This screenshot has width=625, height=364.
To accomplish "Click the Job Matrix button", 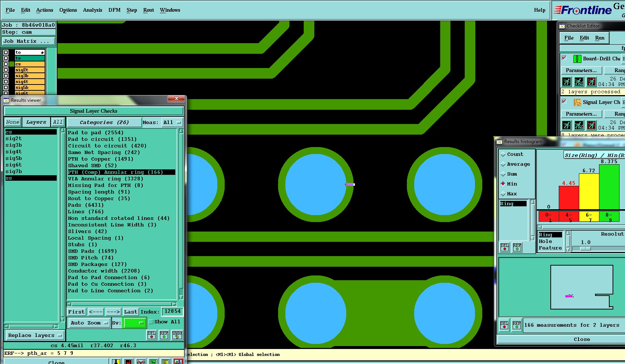I will pyautogui.click(x=29, y=41).
